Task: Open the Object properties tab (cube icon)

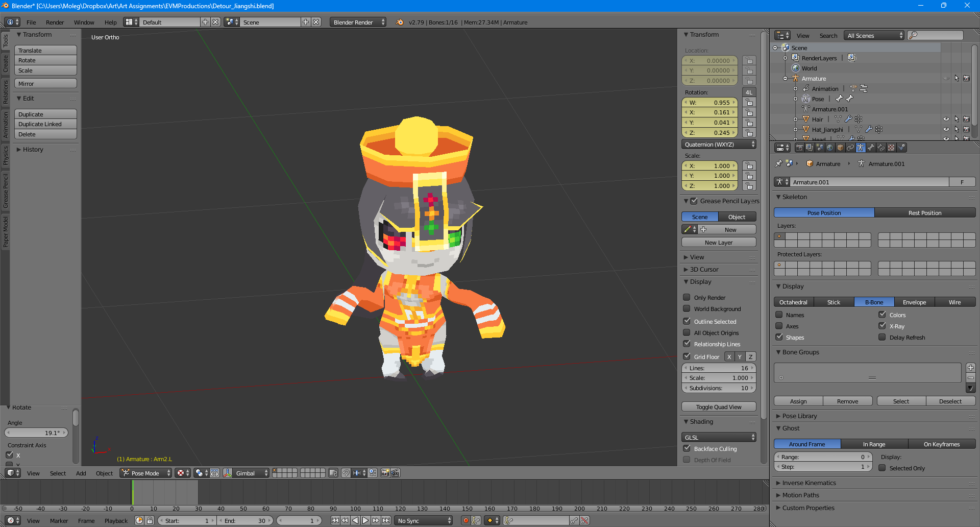Action: coord(840,148)
